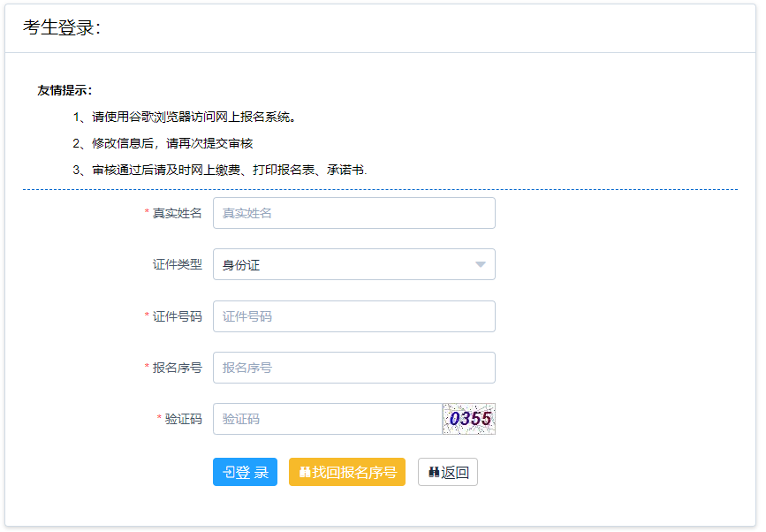Refresh the captcha image showing 0355

pos(468,419)
